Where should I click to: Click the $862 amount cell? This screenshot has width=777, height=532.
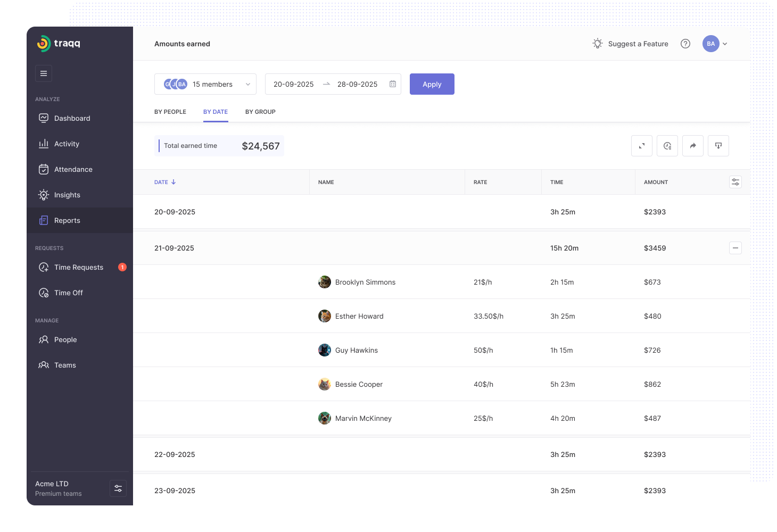(x=652, y=384)
